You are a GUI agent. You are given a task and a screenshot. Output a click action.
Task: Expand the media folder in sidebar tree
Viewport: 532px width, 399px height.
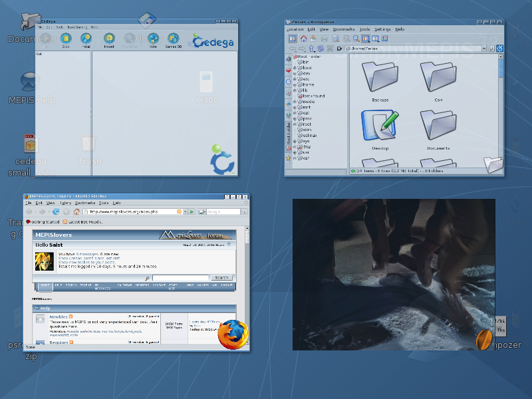click(x=295, y=102)
